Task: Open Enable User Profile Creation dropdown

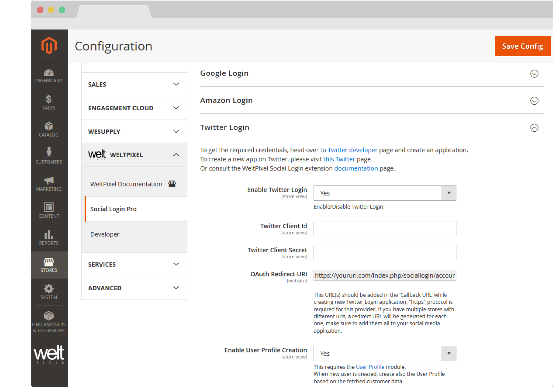Action: pos(385,354)
